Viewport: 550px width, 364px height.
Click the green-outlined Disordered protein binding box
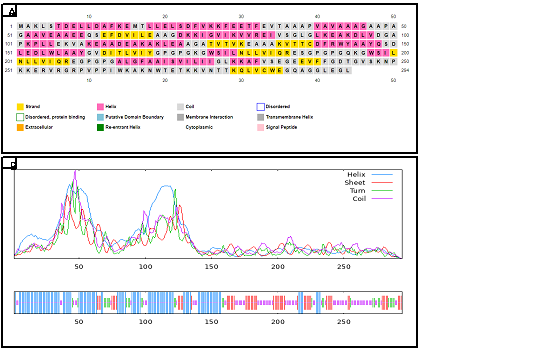pos(20,117)
